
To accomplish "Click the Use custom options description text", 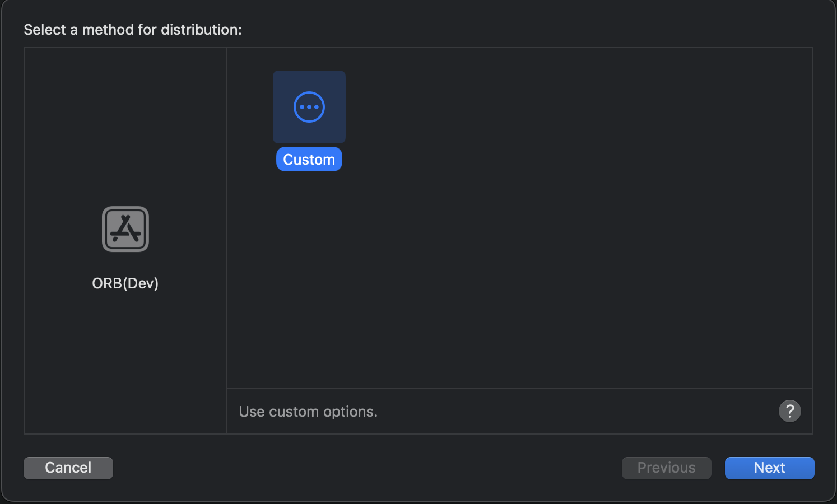I will (308, 411).
